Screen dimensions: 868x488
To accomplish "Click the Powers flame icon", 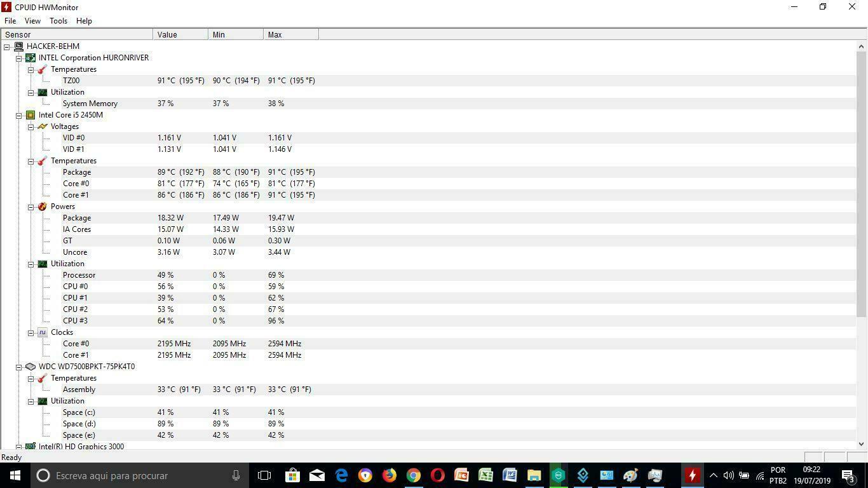I will click(43, 207).
